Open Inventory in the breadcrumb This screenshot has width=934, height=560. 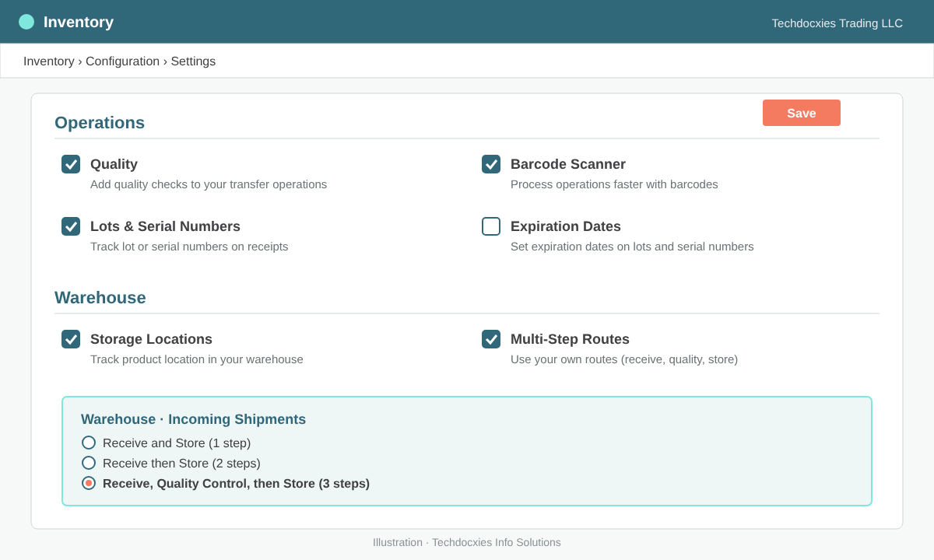[x=49, y=61]
